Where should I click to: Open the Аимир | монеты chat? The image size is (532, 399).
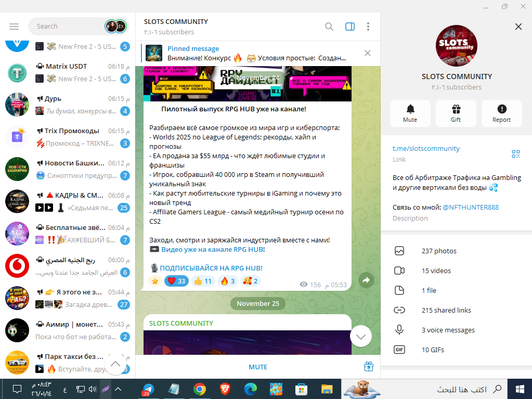(68, 330)
